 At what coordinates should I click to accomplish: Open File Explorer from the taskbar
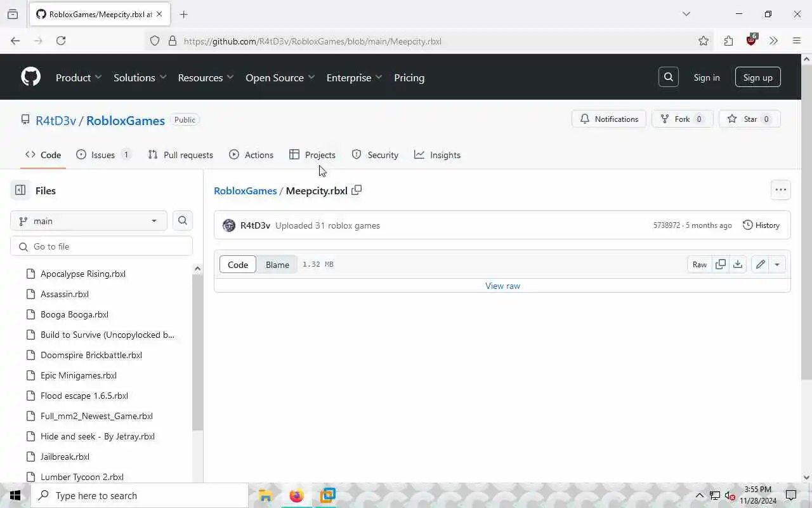[x=265, y=496]
